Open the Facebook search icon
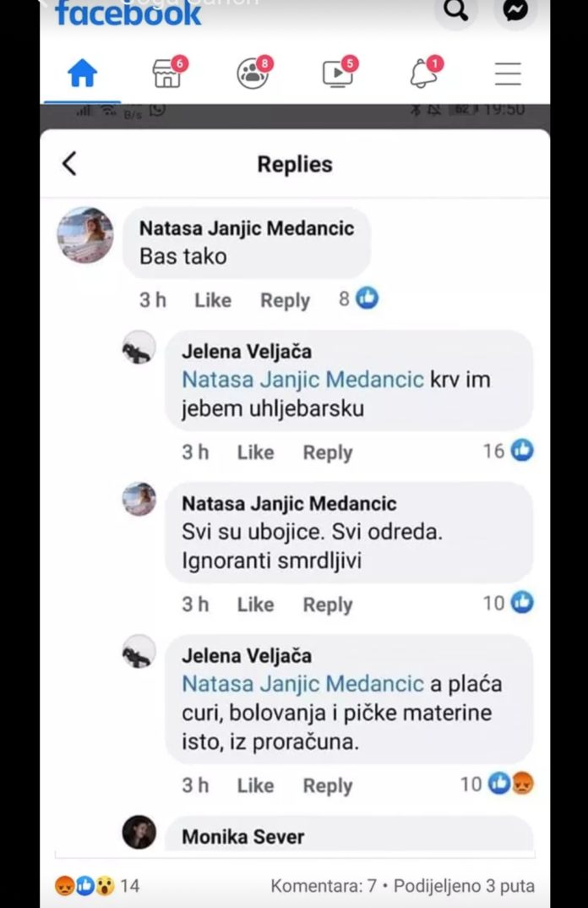Image resolution: width=588 pixels, height=908 pixels. pos(456,11)
